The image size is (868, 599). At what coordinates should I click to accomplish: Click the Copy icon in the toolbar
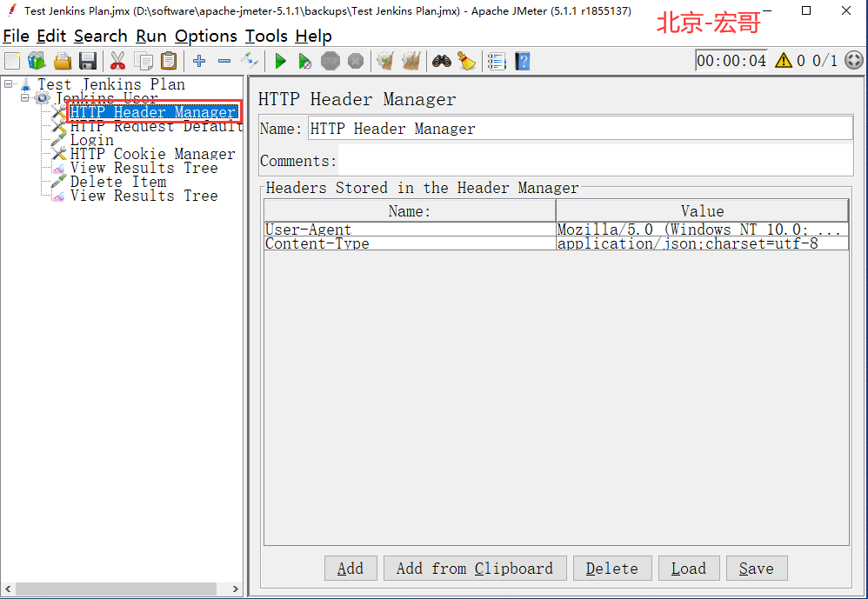tap(144, 61)
